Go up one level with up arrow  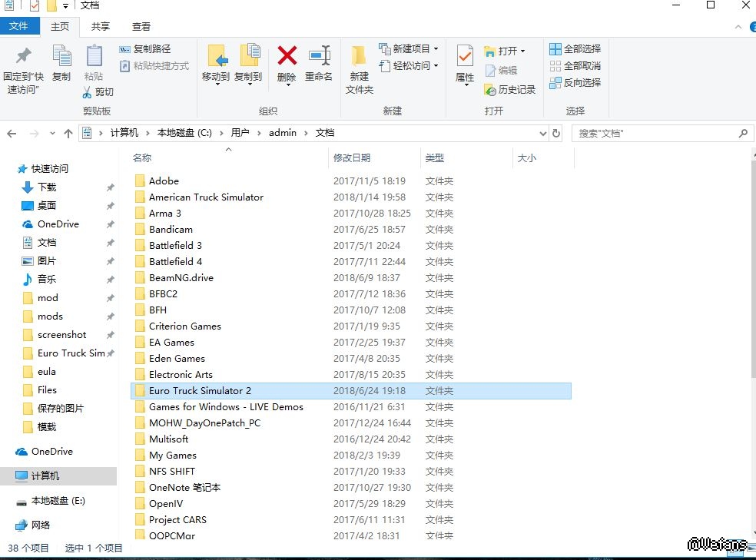click(68, 134)
